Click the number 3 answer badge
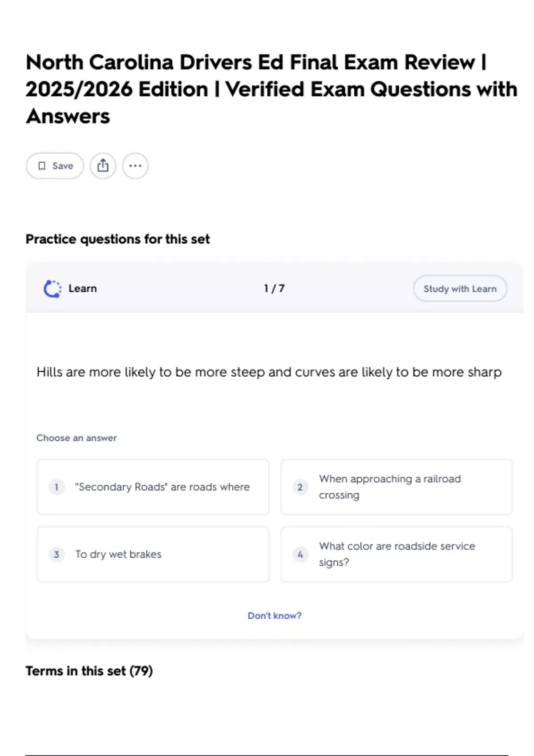Image resolution: width=534 pixels, height=756 pixels. pos(57,554)
